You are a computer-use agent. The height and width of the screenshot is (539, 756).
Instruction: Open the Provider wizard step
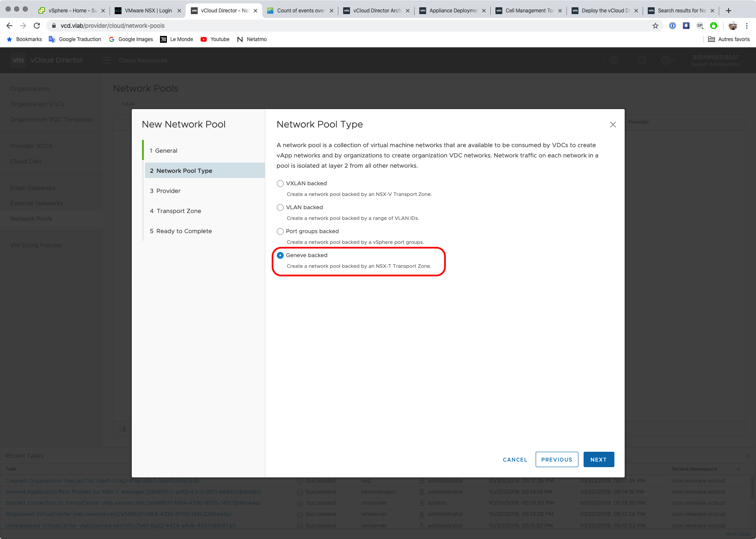coord(168,191)
